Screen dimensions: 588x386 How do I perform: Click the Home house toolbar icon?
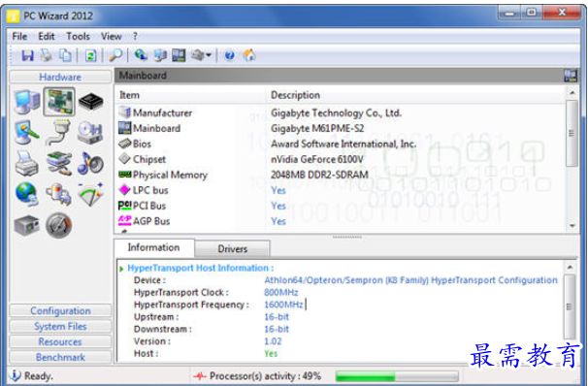[x=249, y=55]
